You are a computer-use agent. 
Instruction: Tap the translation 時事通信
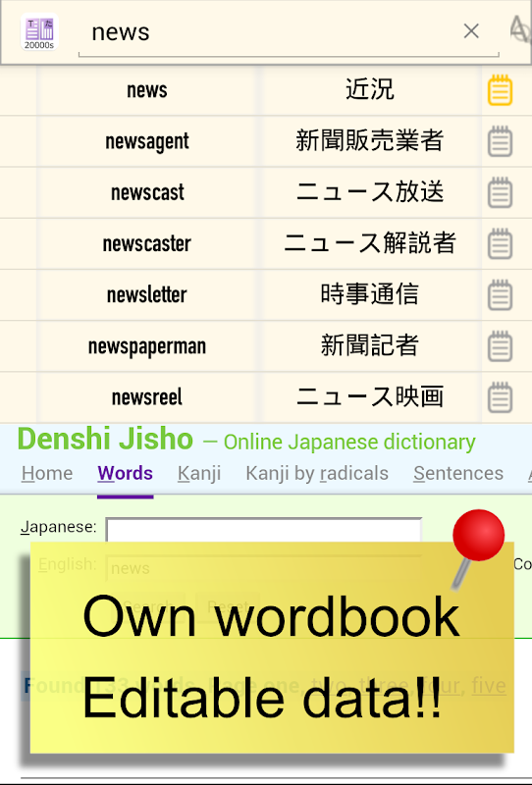coord(370,294)
